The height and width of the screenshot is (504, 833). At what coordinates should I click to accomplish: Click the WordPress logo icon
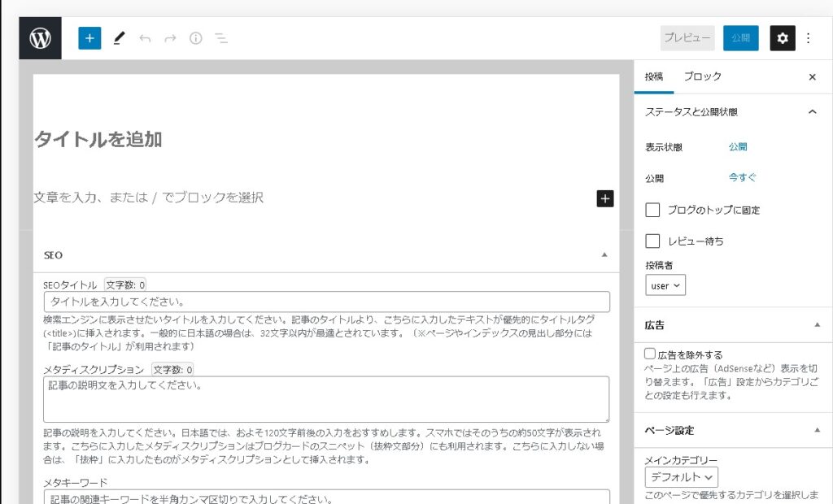pos(40,38)
